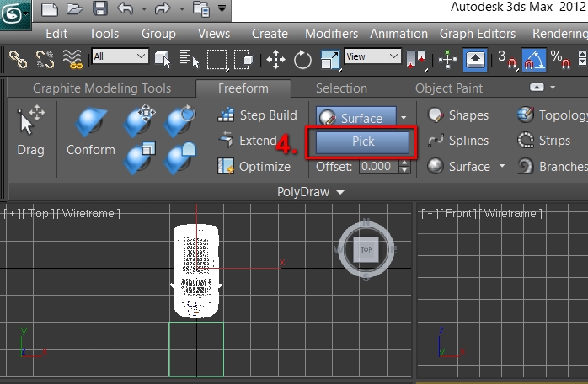
Task: Toggle Keyboard Shortcut Override button
Action: [475, 59]
